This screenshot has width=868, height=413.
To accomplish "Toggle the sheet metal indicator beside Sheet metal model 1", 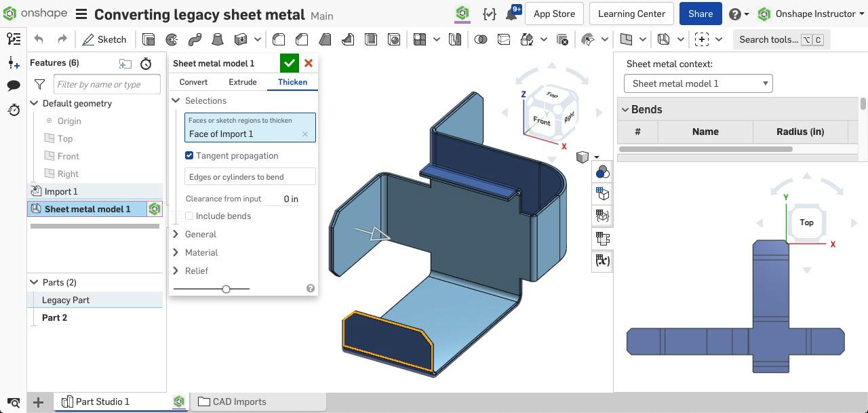I will coord(155,209).
